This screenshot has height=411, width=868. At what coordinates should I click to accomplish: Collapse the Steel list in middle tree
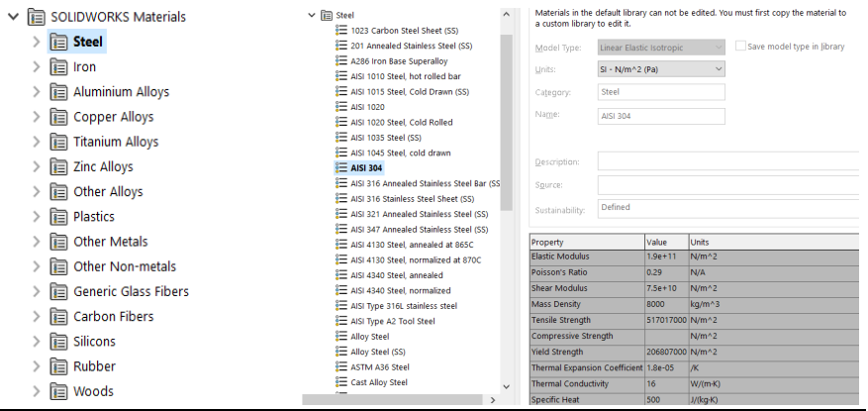[x=311, y=15]
